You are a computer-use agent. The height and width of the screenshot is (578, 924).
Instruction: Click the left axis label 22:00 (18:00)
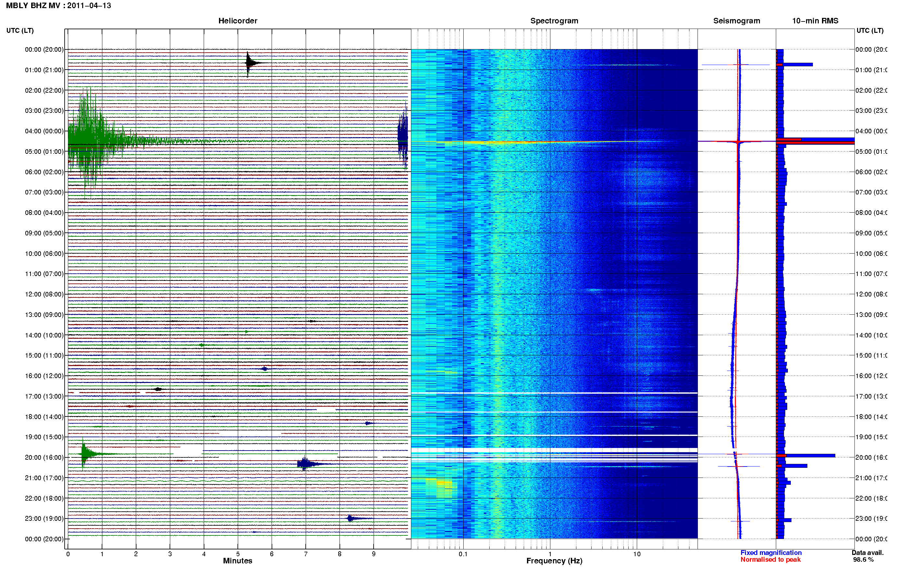pyautogui.click(x=44, y=498)
